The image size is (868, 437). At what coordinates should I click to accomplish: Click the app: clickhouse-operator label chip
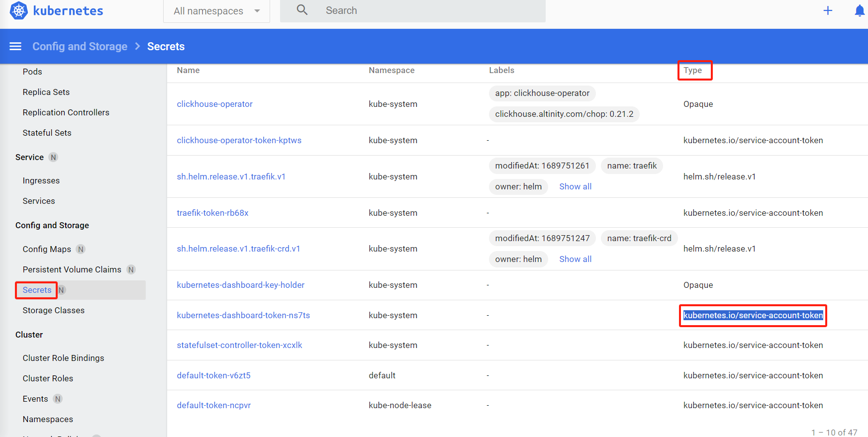pyautogui.click(x=542, y=93)
